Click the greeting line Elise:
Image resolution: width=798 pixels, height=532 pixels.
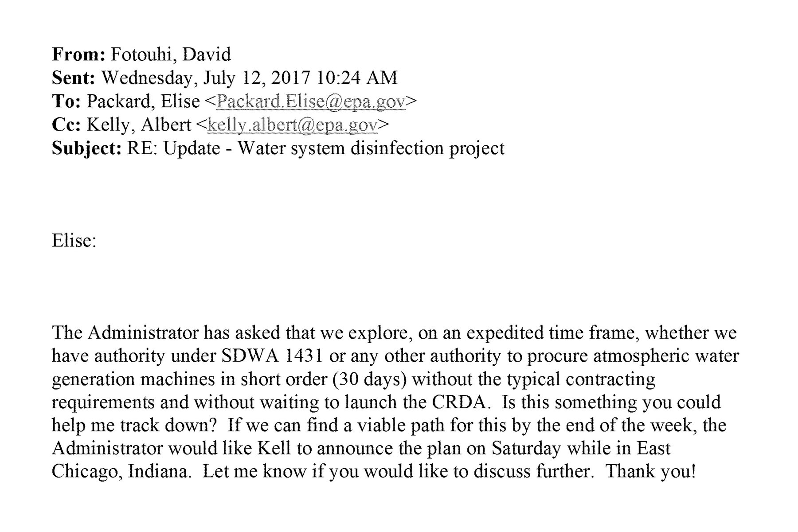(x=74, y=241)
